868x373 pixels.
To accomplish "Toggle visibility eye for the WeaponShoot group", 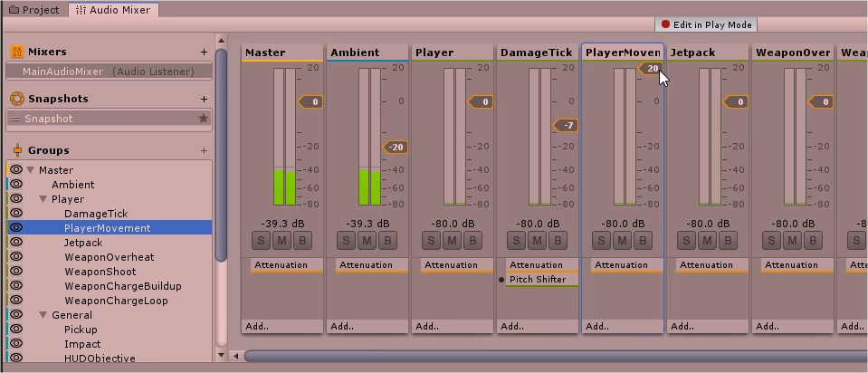I will click(16, 272).
